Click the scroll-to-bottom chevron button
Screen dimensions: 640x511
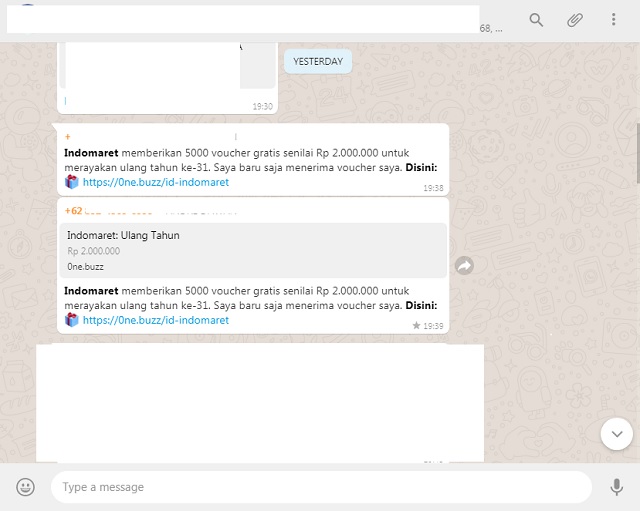pyautogui.click(x=616, y=433)
